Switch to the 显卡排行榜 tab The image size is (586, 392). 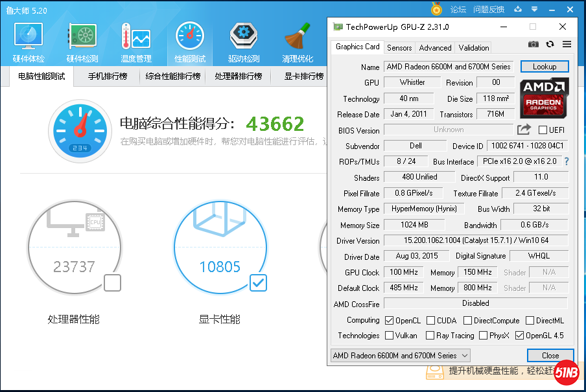[x=303, y=76]
